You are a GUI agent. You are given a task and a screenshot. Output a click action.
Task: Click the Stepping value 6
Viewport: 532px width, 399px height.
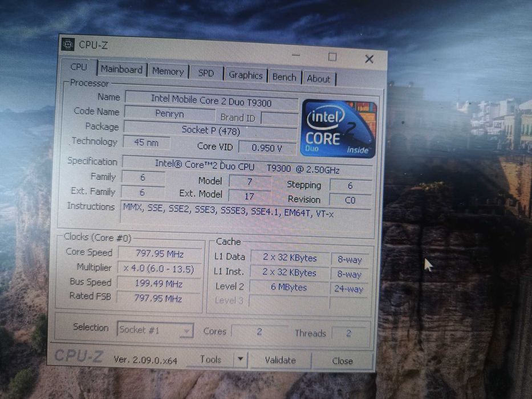coord(351,186)
